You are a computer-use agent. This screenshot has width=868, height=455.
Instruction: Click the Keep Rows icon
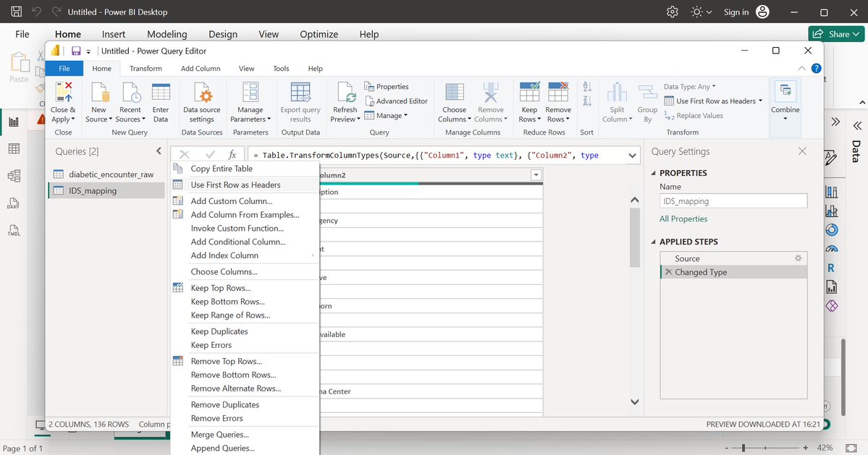pos(529,93)
